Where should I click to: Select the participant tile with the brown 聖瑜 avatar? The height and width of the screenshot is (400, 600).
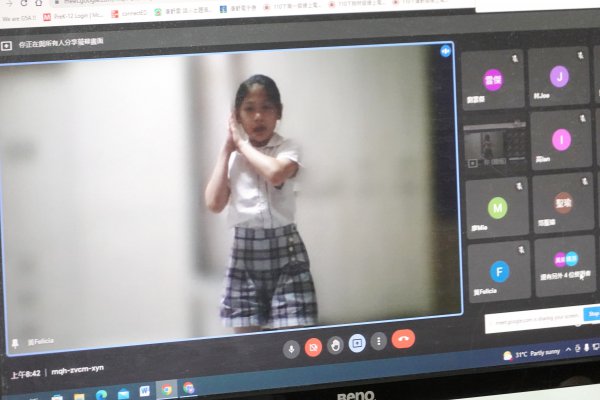[x=563, y=203]
